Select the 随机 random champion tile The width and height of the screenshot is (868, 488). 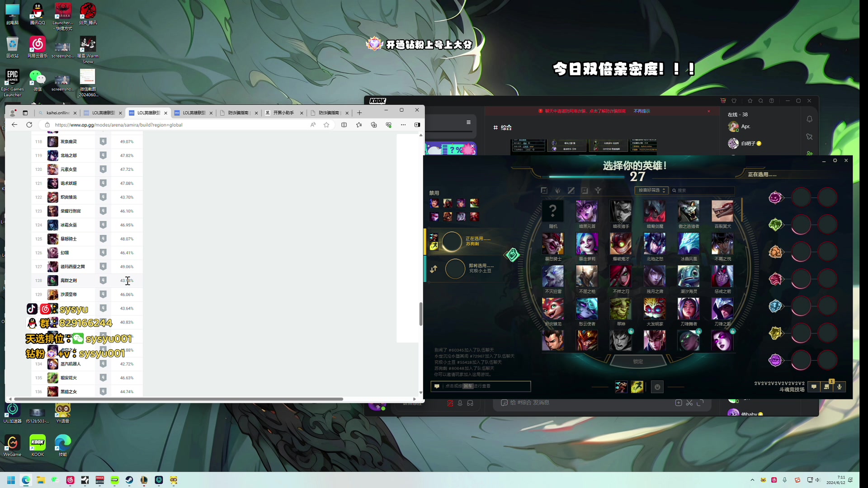click(x=553, y=211)
